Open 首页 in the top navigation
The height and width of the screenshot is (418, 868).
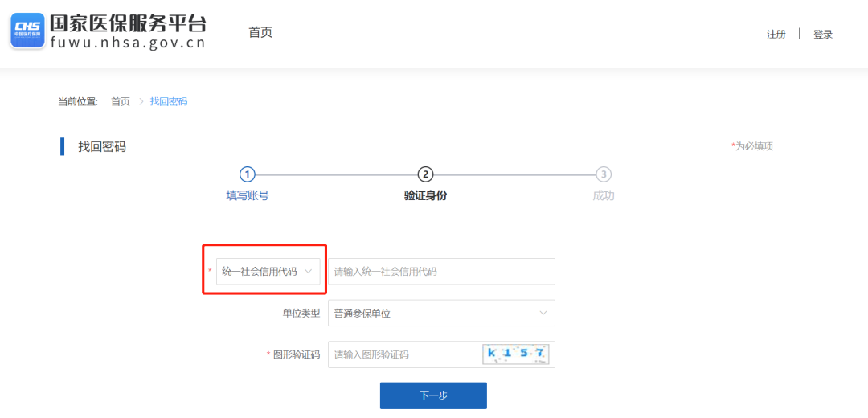pyautogui.click(x=260, y=32)
